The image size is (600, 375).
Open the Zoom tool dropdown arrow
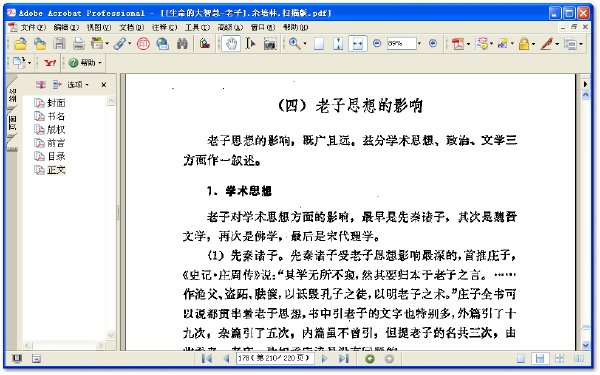click(305, 44)
